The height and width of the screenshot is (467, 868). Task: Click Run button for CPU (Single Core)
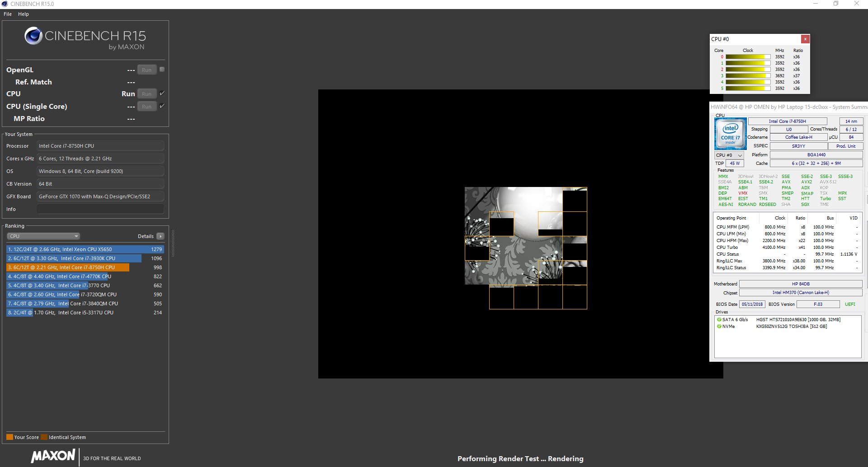pos(146,107)
